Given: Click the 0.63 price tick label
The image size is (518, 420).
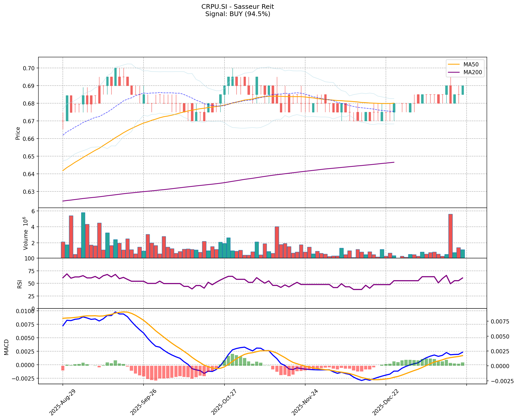Looking at the screenshot, I should tap(29, 192).
